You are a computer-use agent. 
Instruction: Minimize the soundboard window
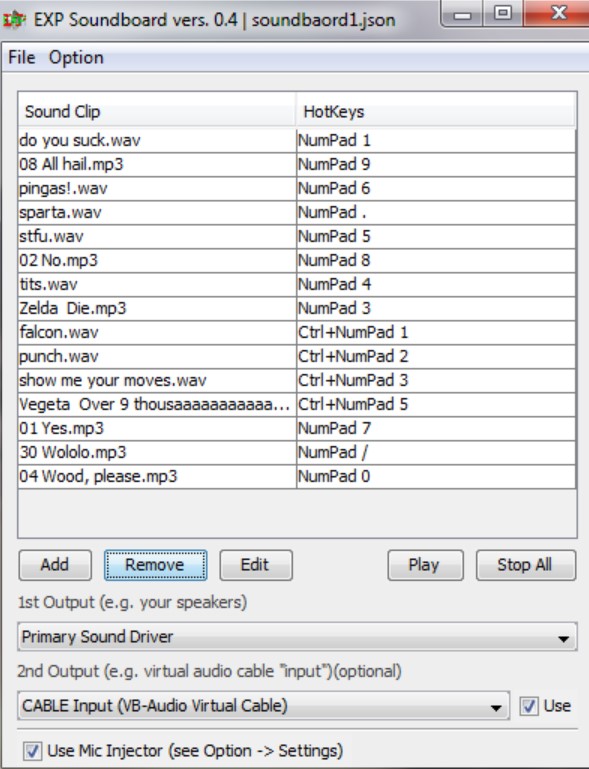click(462, 13)
